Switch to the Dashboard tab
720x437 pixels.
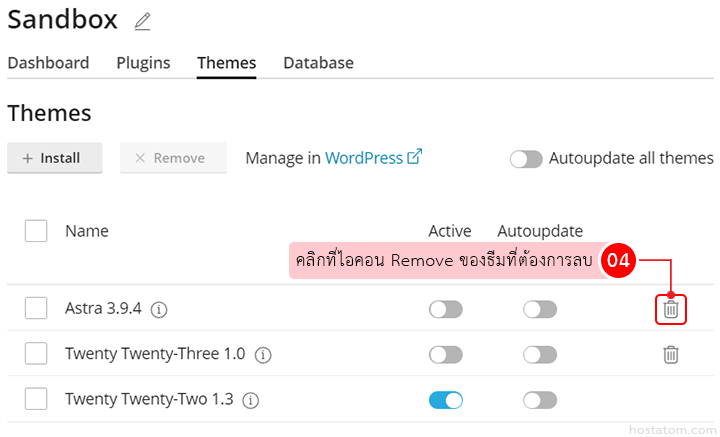coord(48,62)
